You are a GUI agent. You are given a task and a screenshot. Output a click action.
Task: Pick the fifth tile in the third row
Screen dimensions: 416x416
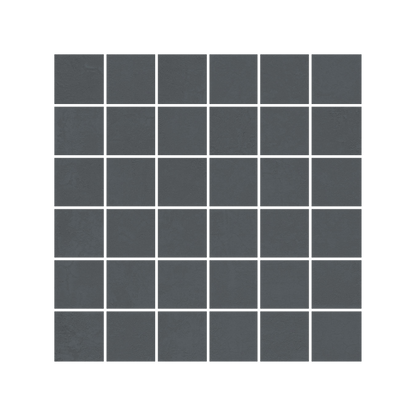(x=285, y=182)
